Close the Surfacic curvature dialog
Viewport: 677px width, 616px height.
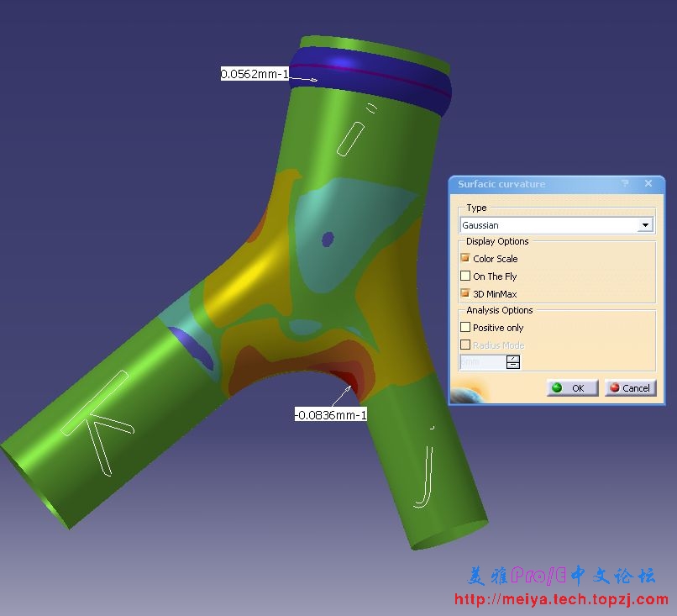(648, 184)
